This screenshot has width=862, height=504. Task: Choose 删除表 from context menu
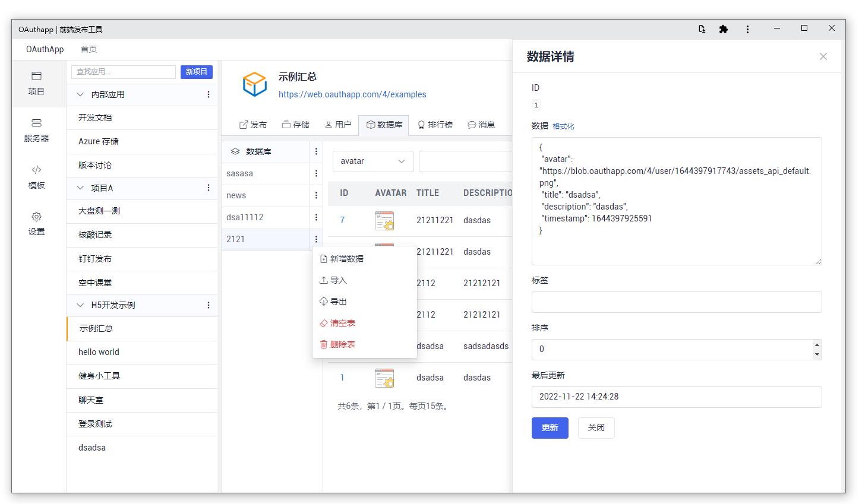point(365,344)
